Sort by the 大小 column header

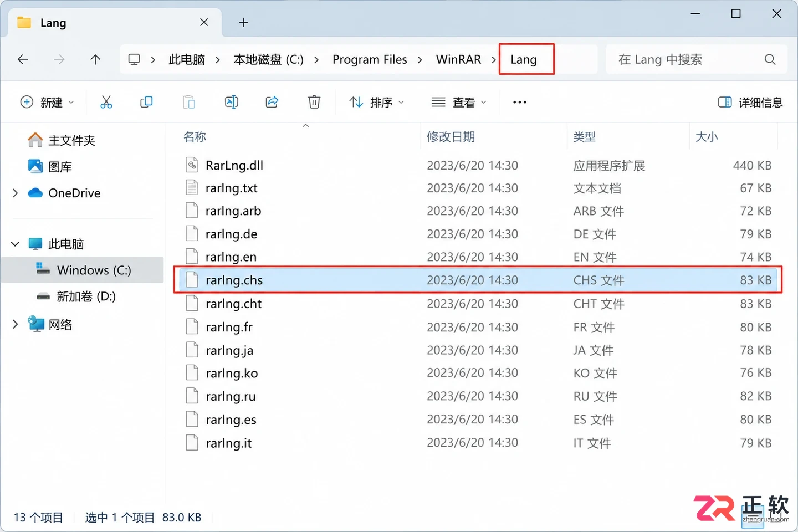pyautogui.click(x=707, y=136)
